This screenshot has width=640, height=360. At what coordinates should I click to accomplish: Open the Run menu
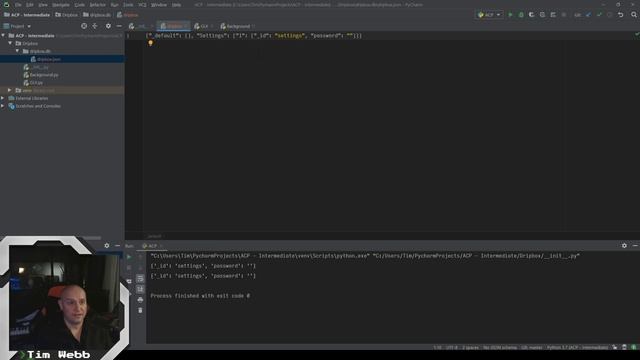(115, 5)
